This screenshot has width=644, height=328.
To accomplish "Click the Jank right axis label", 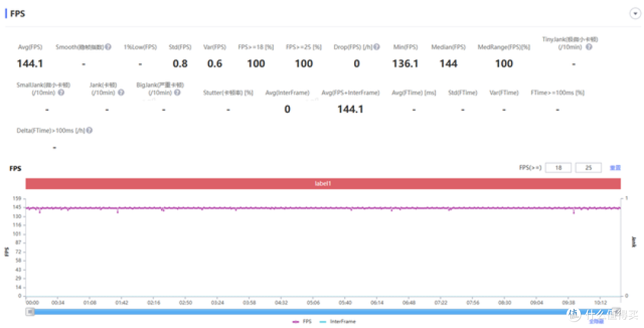I will pyautogui.click(x=633, y=242).
